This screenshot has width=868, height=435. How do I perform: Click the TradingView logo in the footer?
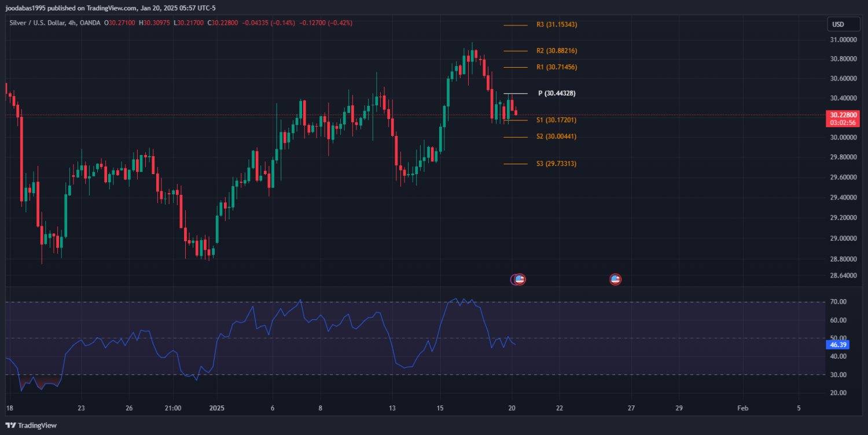[31, 425]
